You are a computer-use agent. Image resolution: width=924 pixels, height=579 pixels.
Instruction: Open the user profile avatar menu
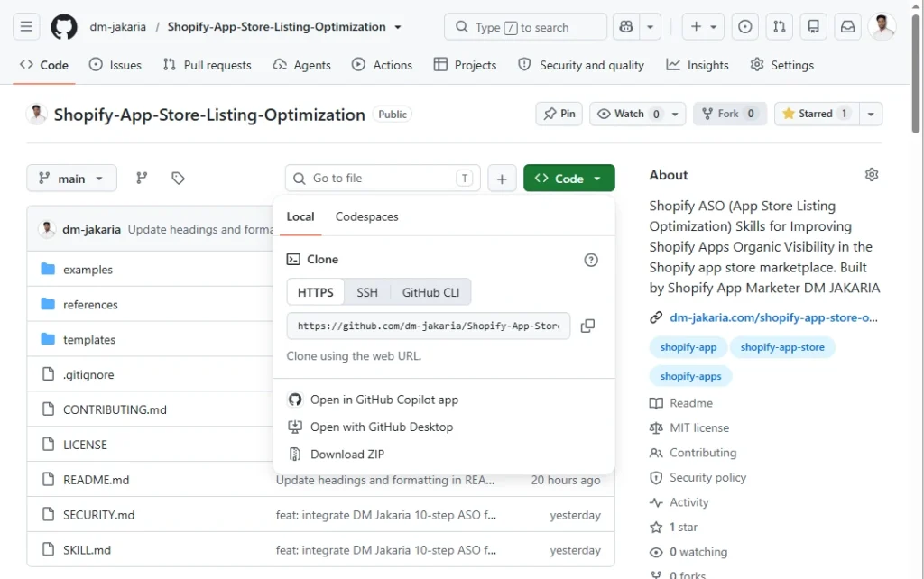(882, 27)
